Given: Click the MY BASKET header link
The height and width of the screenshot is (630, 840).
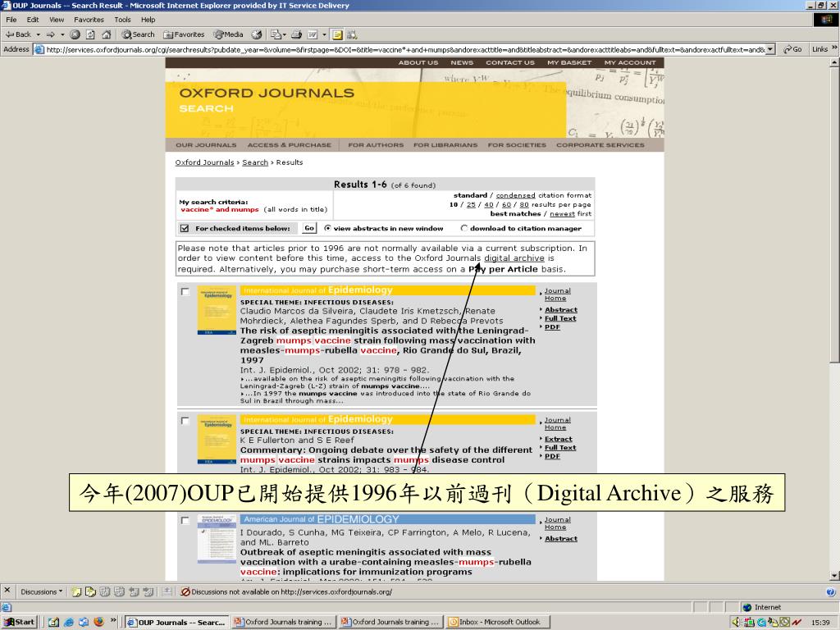Looking at the screenshot, I should [569, 62].
